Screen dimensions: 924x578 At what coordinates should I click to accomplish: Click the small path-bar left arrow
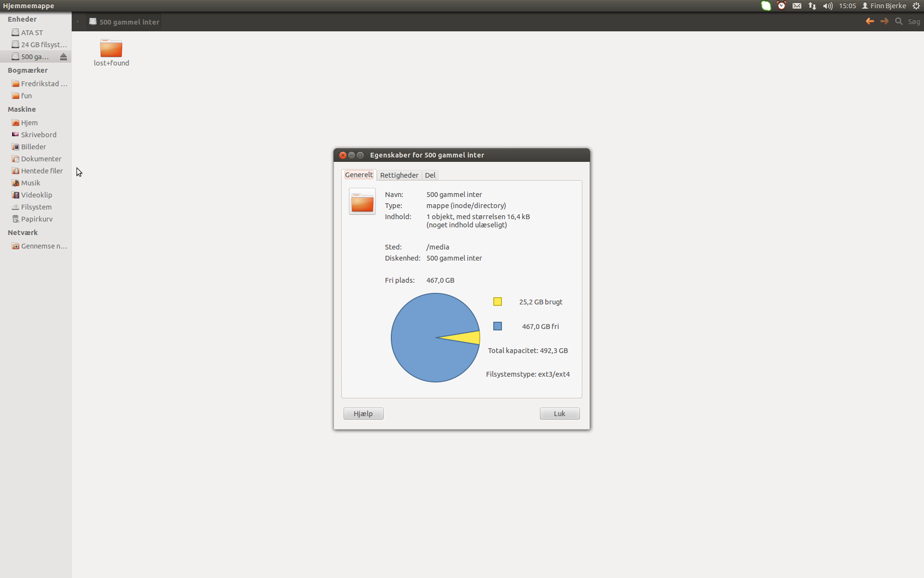[x=77, y=22]
